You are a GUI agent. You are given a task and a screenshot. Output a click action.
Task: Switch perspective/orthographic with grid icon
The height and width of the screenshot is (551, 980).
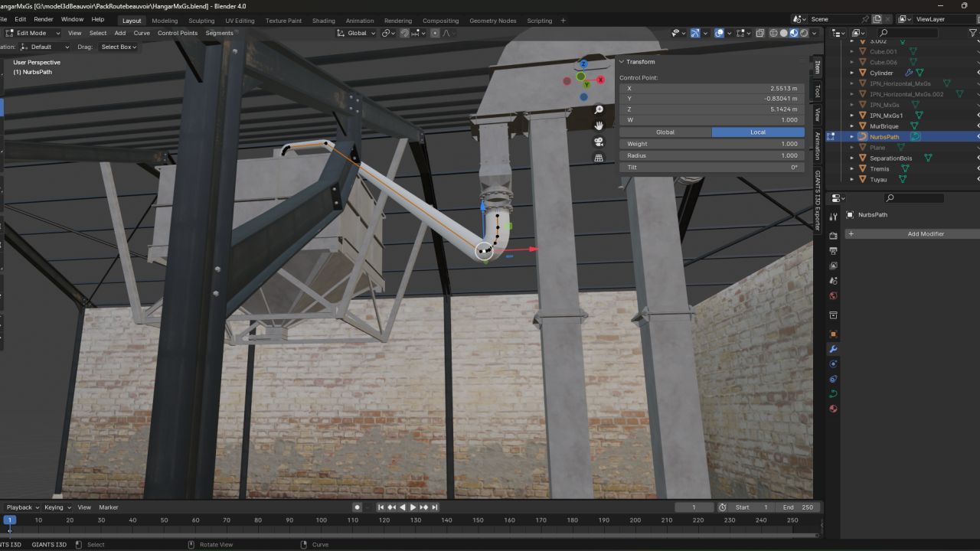[x=599, y=158]
